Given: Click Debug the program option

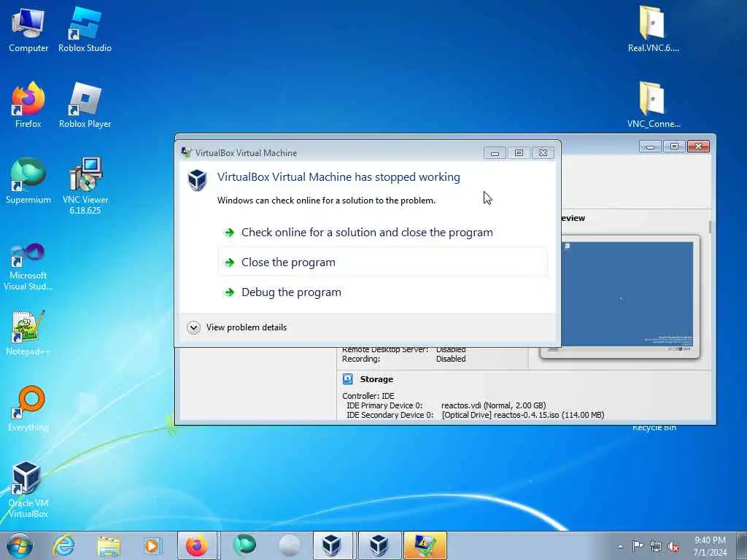Looking at the screenshot, I should [383, 292].
